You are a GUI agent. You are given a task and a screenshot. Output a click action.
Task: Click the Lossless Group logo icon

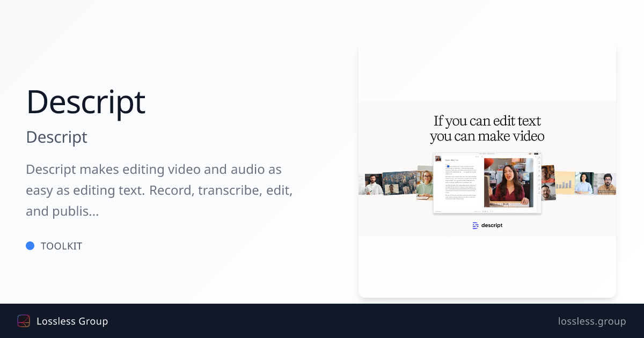[x=24, y=321]
